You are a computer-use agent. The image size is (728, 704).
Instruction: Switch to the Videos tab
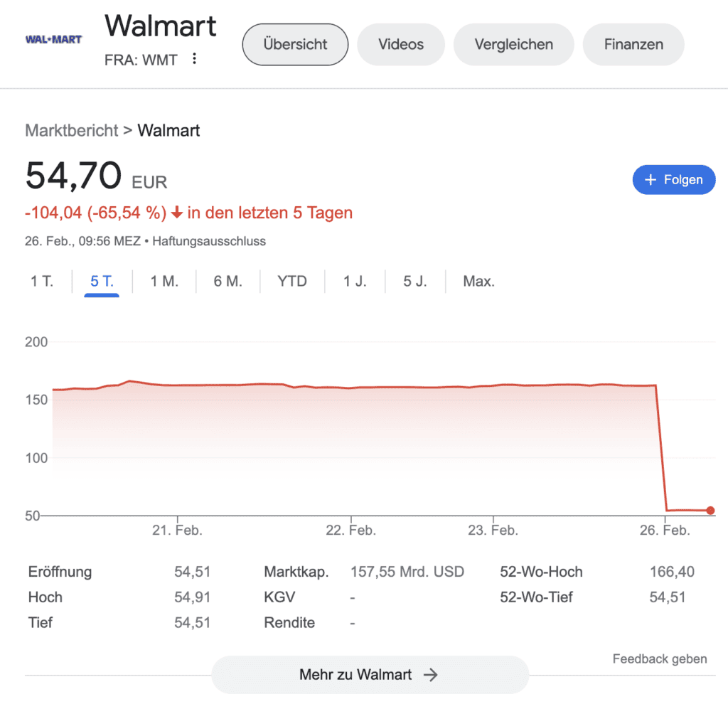pyautogui.click(x=400, y=44)
